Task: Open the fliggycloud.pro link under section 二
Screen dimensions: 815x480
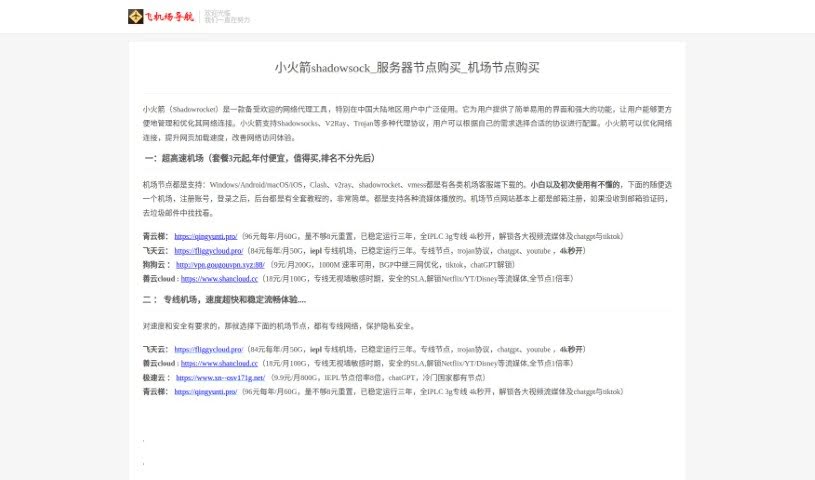Action: click(208, 349)
